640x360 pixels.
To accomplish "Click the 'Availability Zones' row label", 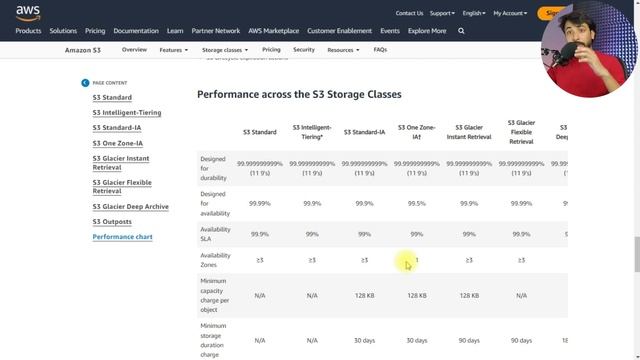I will tap(216, 260).
